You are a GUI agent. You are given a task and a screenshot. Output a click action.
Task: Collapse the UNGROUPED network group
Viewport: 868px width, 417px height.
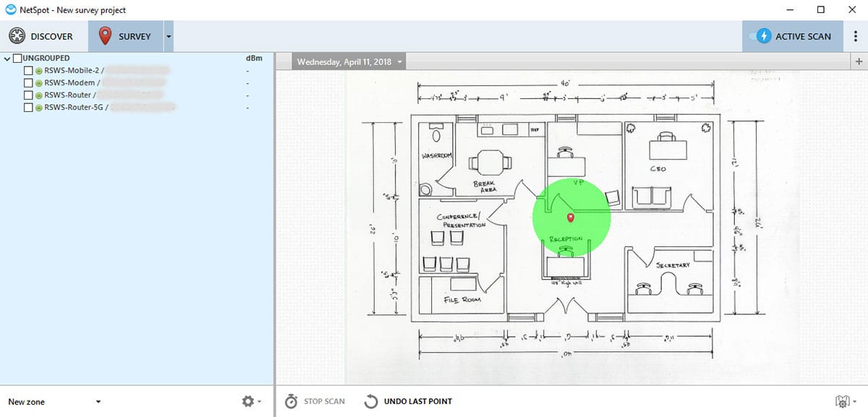7,59
